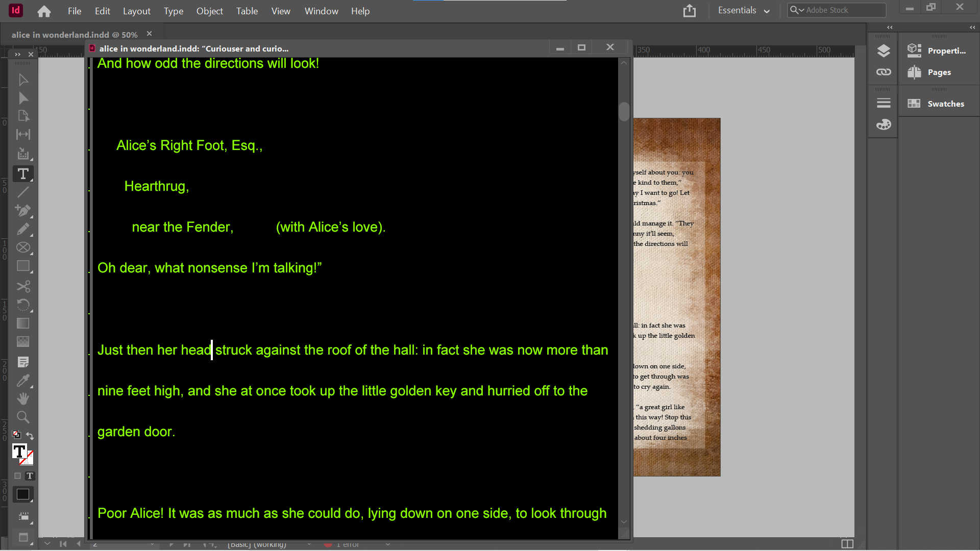Open the Object menu

(209, 11)
